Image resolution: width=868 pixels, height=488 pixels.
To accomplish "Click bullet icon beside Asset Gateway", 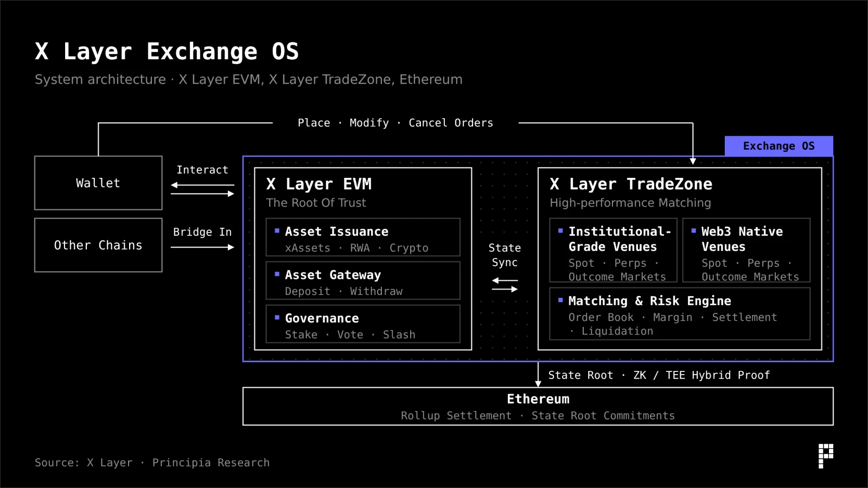I will [277, 274].
